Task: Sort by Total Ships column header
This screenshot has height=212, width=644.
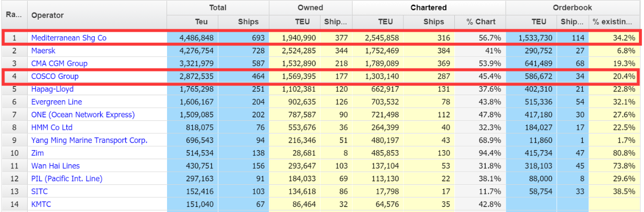Action: [x=244, y=22]
